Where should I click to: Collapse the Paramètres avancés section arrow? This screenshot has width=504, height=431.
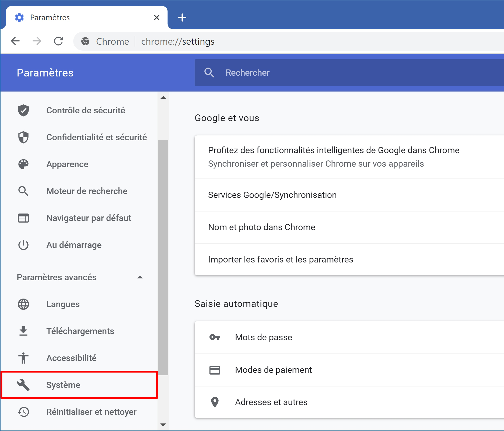pyautogui.click(x=140, y=277)
